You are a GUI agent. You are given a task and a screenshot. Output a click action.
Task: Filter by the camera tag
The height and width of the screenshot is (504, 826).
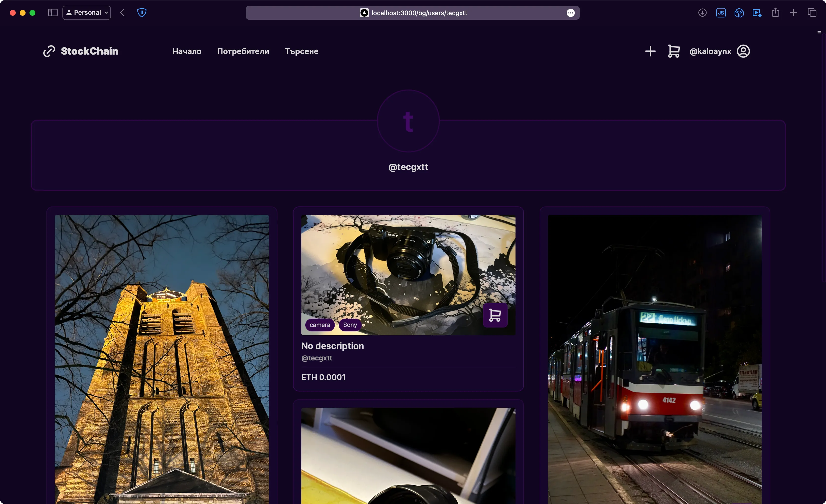(320, 325)
